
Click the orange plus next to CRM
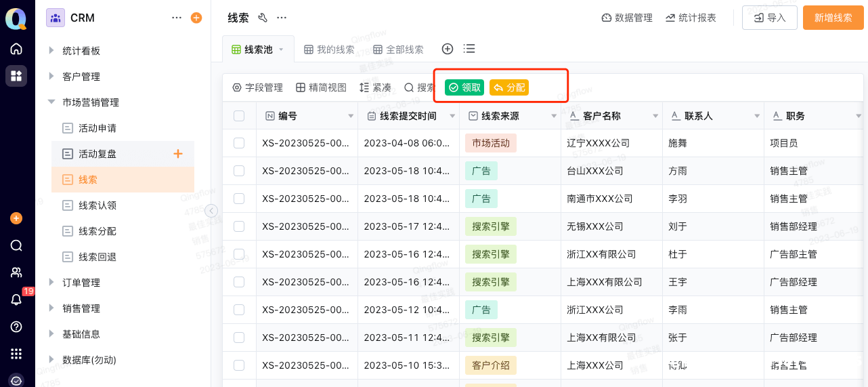click(196, 18)
